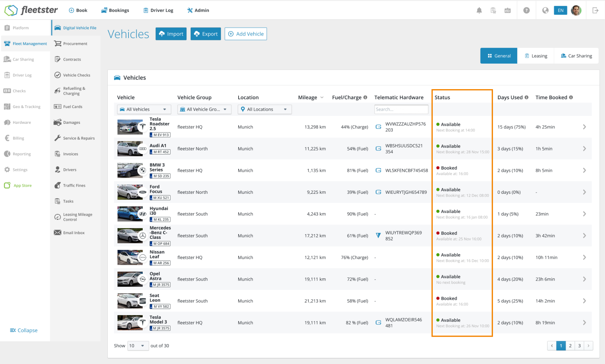Image resolution: width=605 pixels, height=364 pixels.
Task: Click the globe language icon
Action: tap(545, 10)
